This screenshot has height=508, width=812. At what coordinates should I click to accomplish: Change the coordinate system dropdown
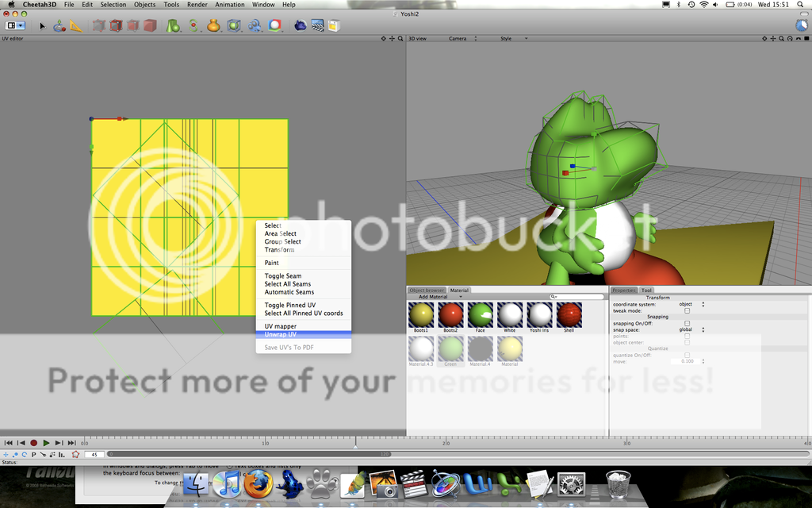691,304
